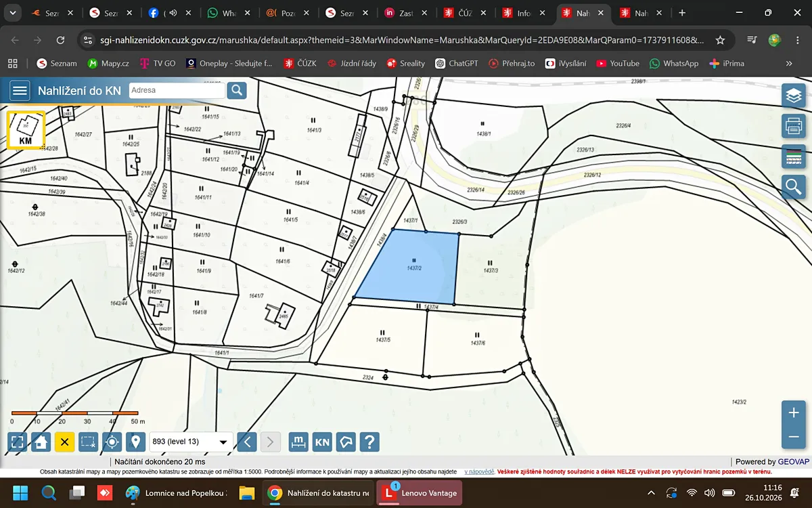Click the locate target crosshair icon
The image size is (812, 508).
pos(112,442)
